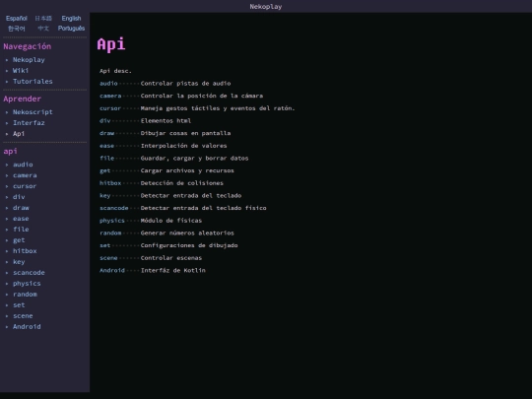The height and width of the screenshot is (399, 532).
Task: Select get in api sidebar list
Action: click(19, 240)
